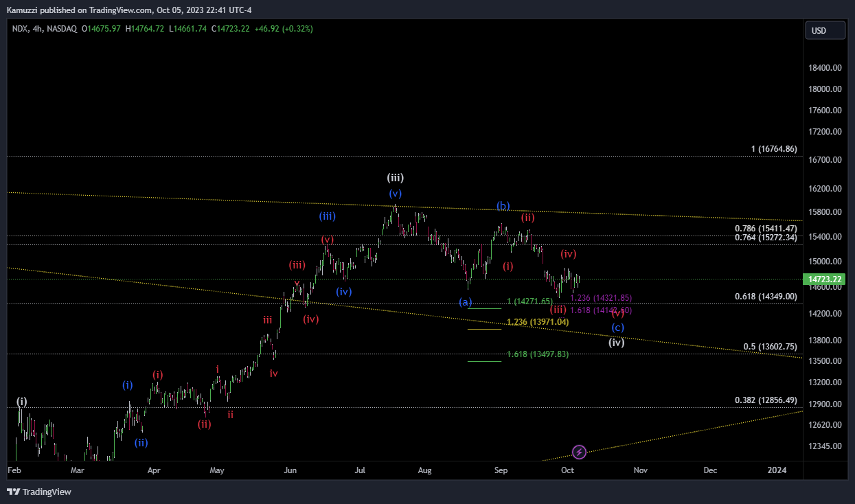855x504 pixels.
Task: Click the May label on the time axis
Action: coord(217,470)
